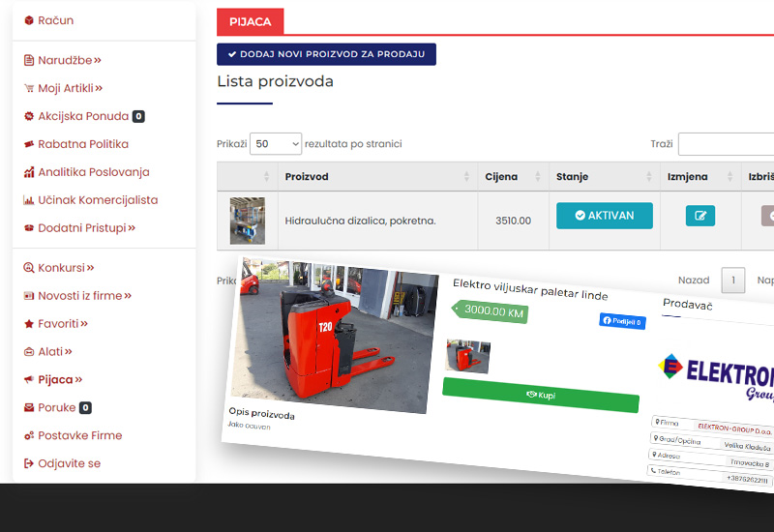Click the Alati toolbox icon
This screenshot has width=774, height=532.
click(x=29, y=352)
